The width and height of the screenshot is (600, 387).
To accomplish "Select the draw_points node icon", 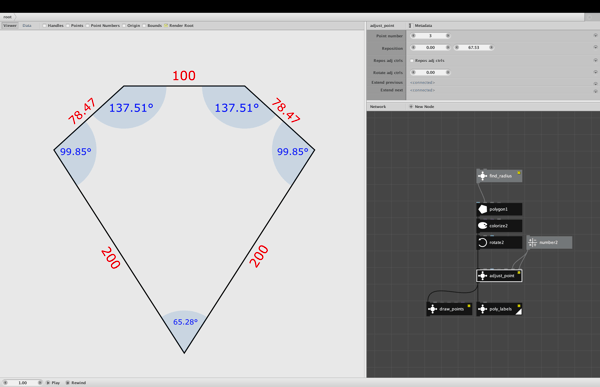I will coord(432,309).
